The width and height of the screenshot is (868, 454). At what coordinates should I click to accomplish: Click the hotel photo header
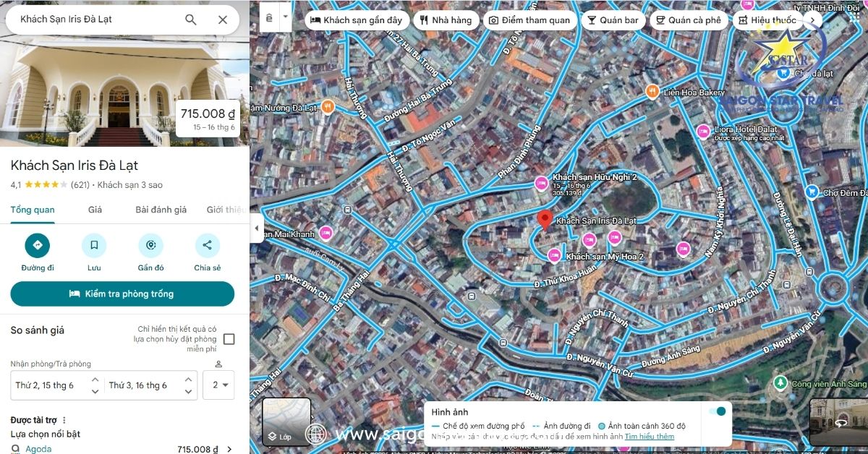click(x=124, y=92)
